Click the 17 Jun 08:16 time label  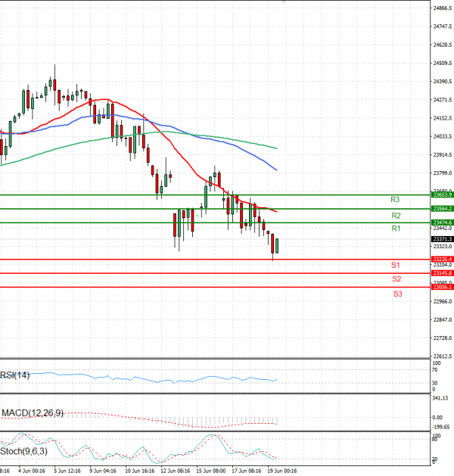point(247,471)
